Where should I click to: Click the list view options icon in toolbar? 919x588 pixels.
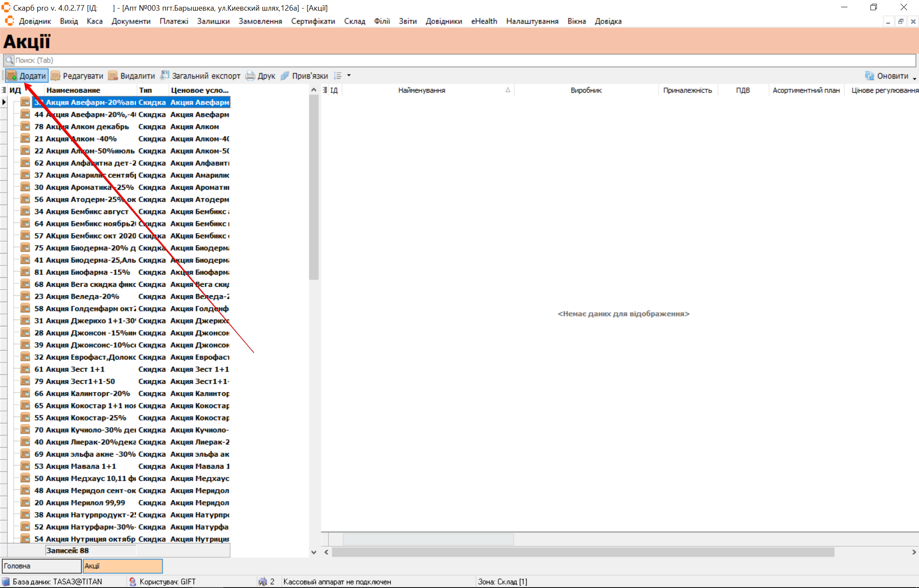tap(338, 76)
